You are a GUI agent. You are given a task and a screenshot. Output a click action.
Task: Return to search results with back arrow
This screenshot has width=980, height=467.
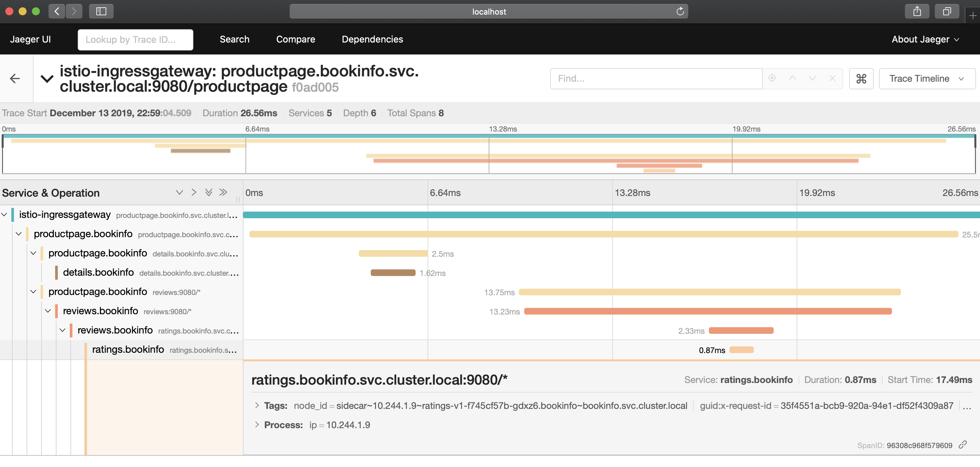[15, 79]
